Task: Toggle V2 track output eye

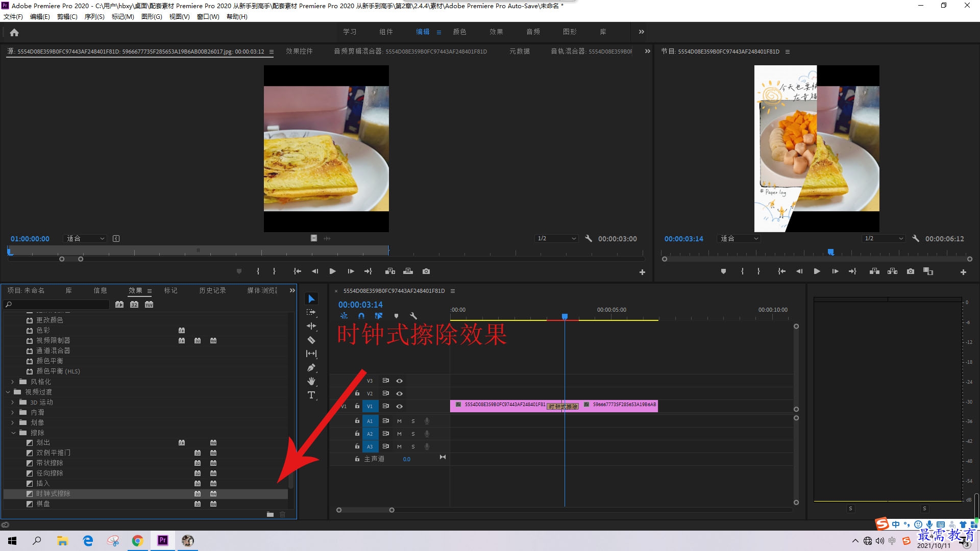Action: pyautogui.click(x=400, y=394)
